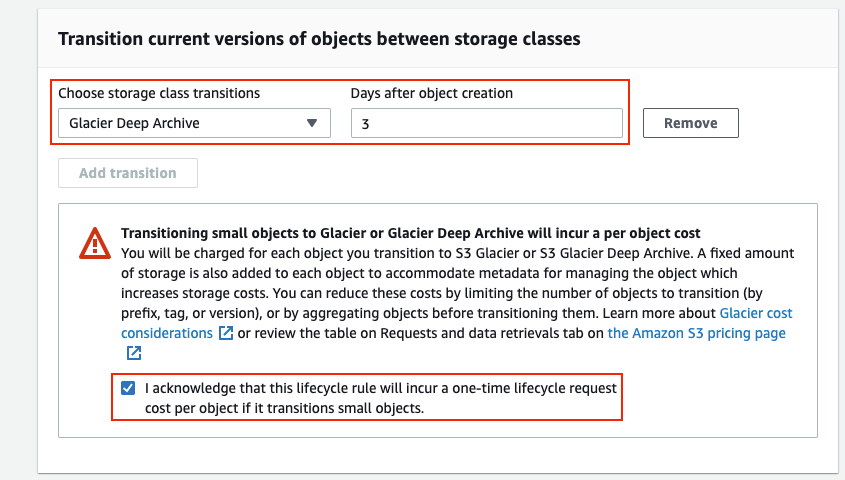This screenshot has width=845, height=480.
Task: Click the bold 'Transitioning small objects to Glacier' title
Action: click(410, 232)
